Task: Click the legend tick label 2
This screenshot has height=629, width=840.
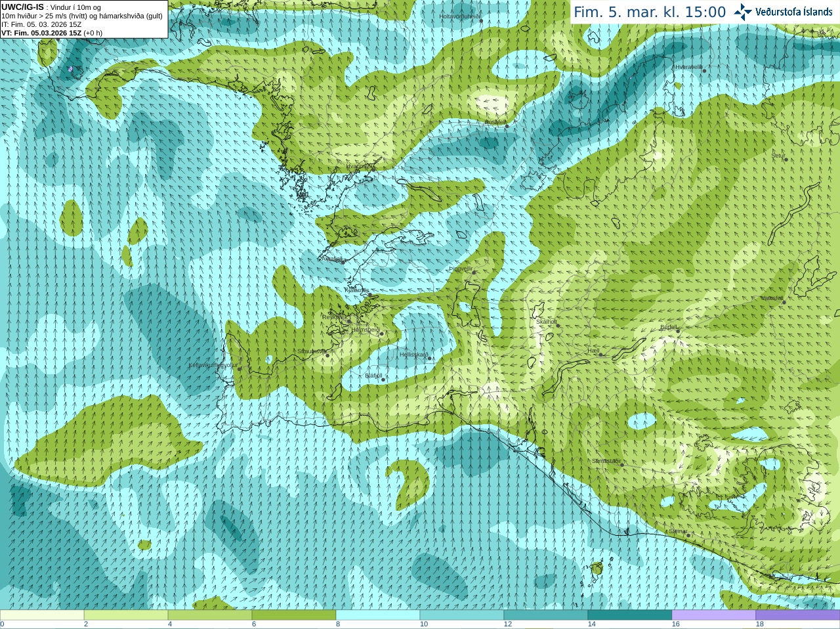Action: coord(86,624)
